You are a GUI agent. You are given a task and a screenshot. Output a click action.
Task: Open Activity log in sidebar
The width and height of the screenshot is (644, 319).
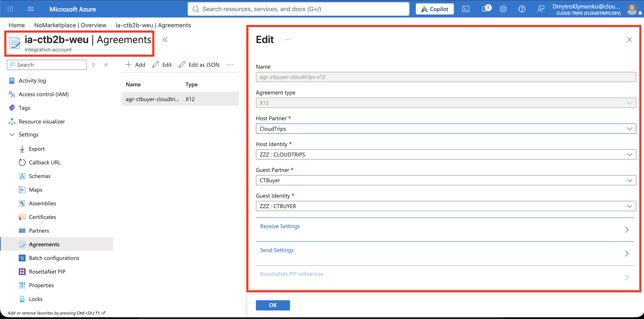32,81
